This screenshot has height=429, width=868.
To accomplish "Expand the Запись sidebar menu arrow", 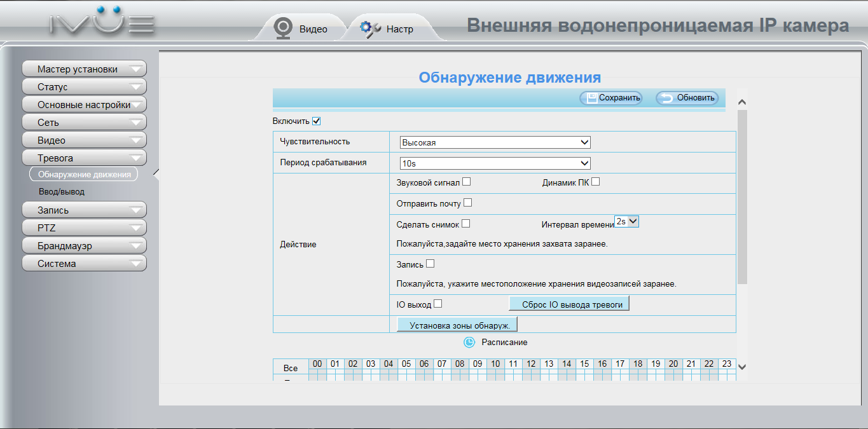I will (136, 210).
